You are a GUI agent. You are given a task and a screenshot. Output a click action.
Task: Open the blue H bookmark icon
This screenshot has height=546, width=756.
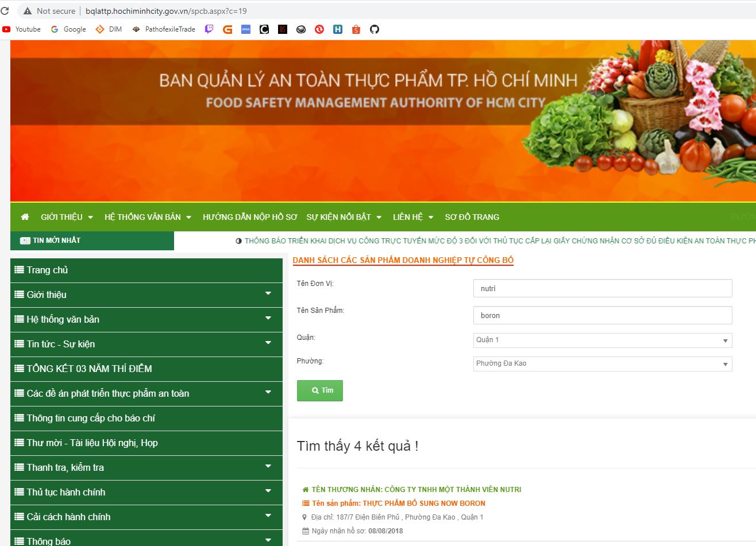click(x=338, y=29)
